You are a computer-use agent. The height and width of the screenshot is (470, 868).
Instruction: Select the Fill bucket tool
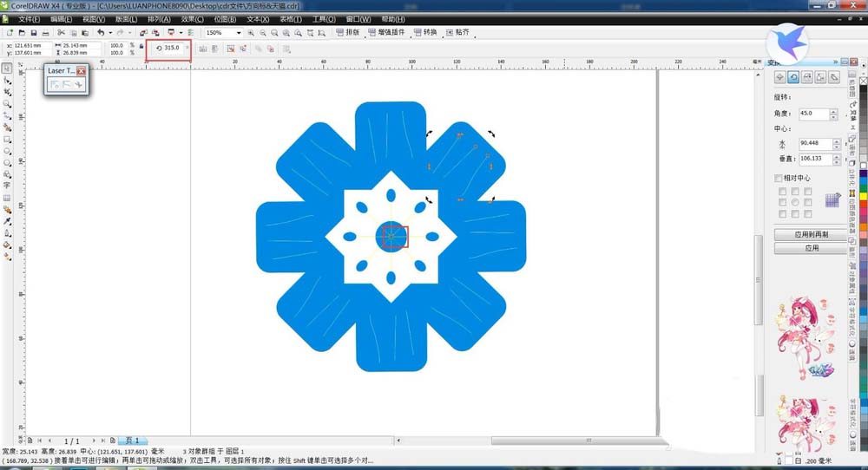(x=7, y=245)
